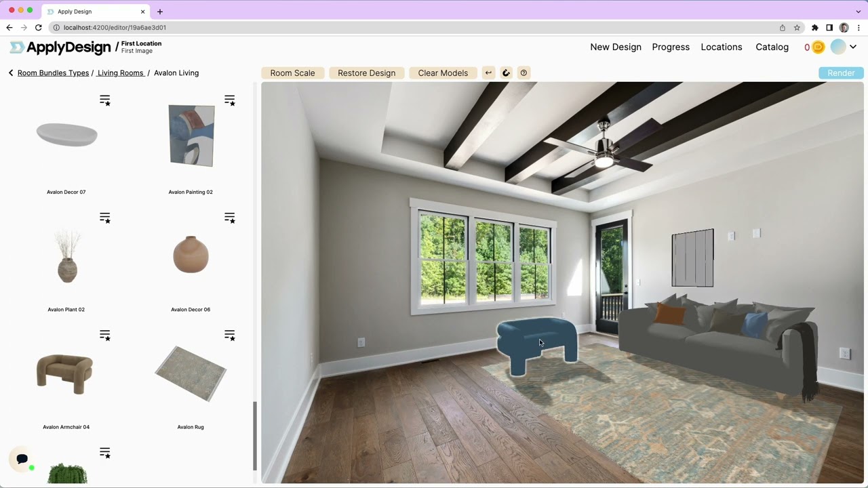Open the browser three-dot menu
This screenshot has height=488, width=868.
859,28
